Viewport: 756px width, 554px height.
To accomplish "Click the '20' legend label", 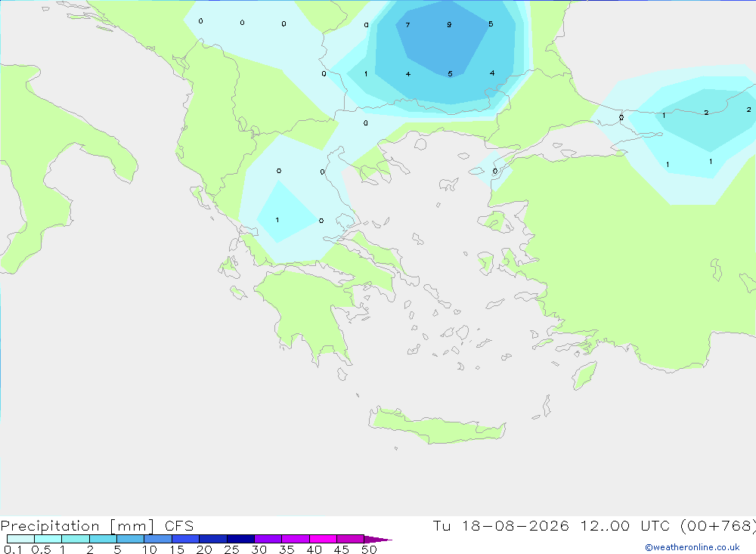I will (204, 549).
